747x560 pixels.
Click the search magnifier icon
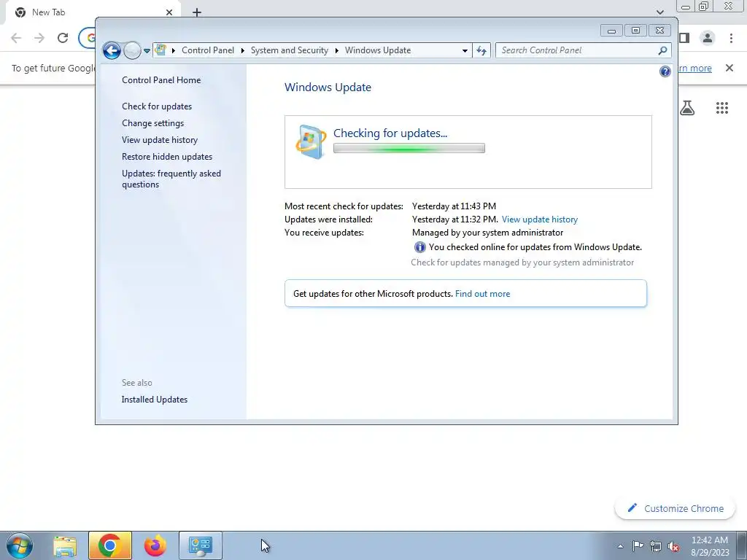(x=662, y=50)
